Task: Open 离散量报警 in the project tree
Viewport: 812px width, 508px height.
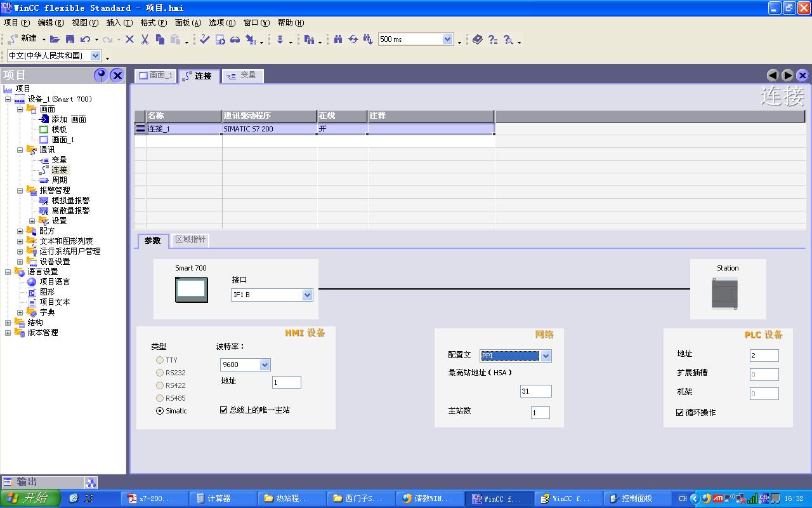Action: pyautogui.click(x=70, y=211)
